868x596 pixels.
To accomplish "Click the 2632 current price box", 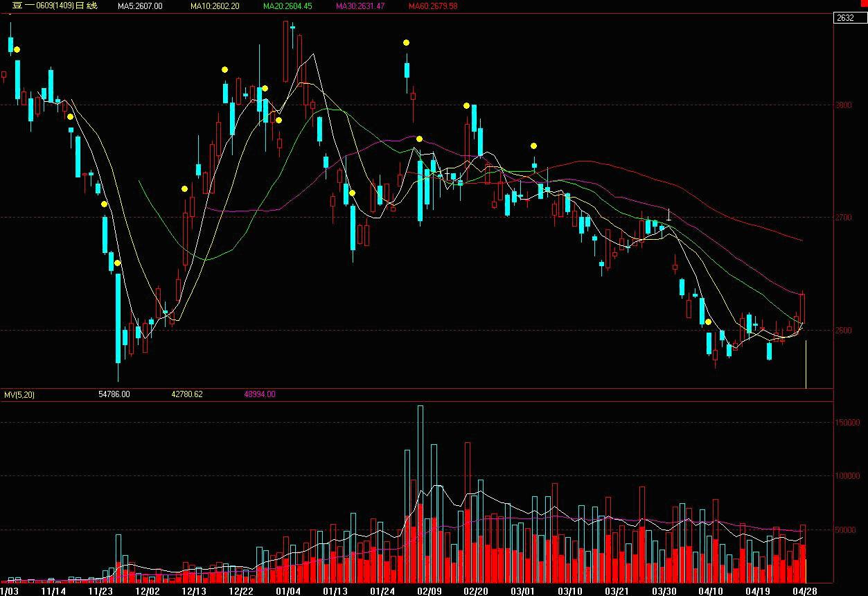I will click(846, 18).
